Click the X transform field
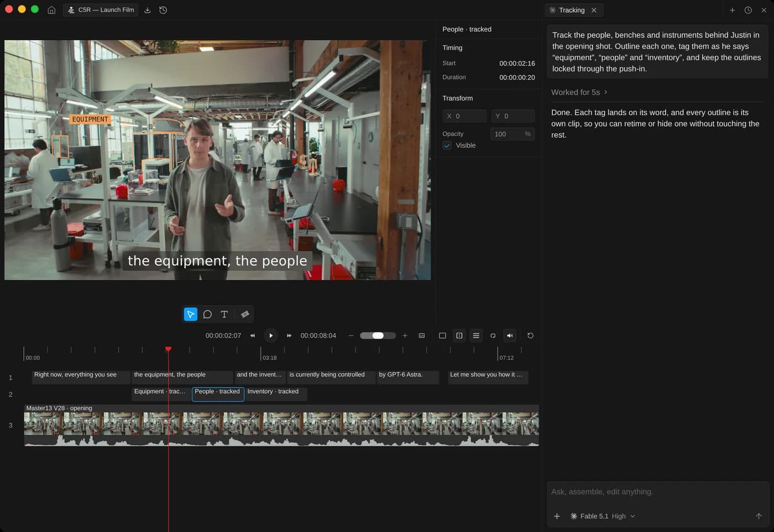Screen dimensions: 774x532 tap(464, 116)
